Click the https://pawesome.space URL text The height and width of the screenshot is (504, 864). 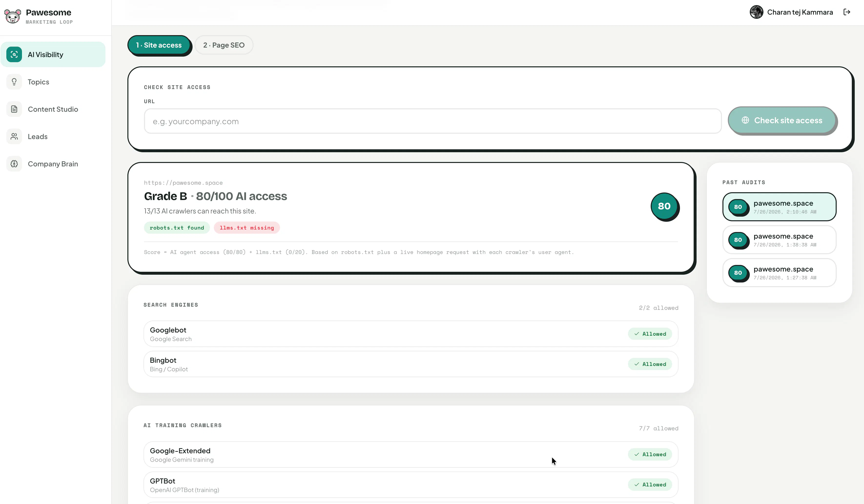[184, 183]
